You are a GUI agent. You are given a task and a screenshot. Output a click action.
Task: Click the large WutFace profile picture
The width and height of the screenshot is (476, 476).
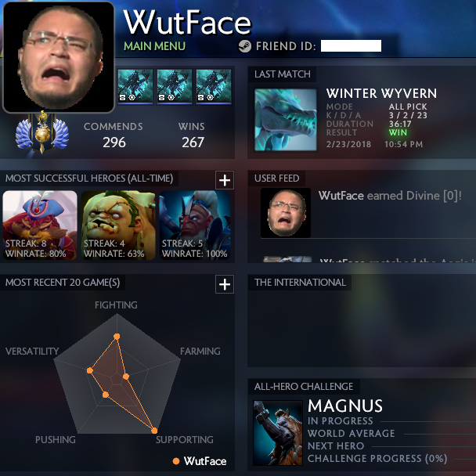pos(59,57)
